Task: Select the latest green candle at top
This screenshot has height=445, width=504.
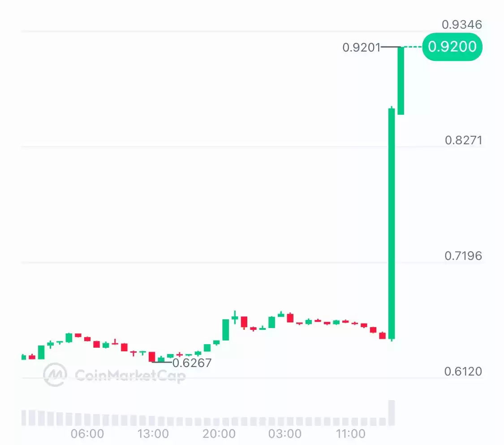Action: coord(401,81)
